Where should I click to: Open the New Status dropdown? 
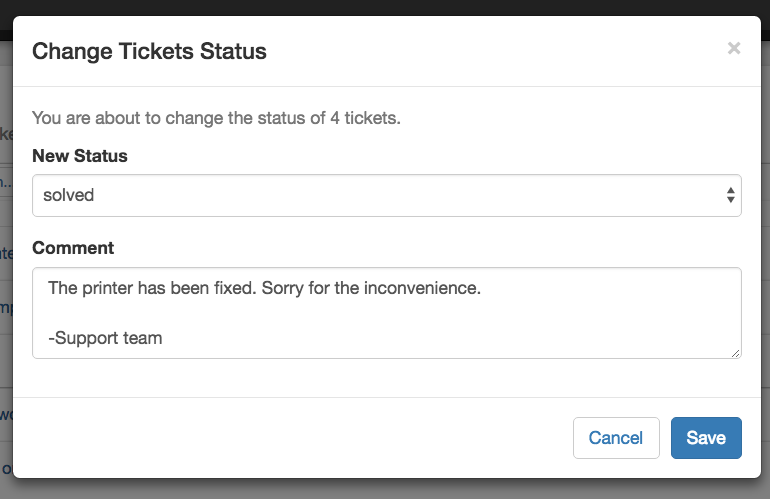tap(386, 195)
